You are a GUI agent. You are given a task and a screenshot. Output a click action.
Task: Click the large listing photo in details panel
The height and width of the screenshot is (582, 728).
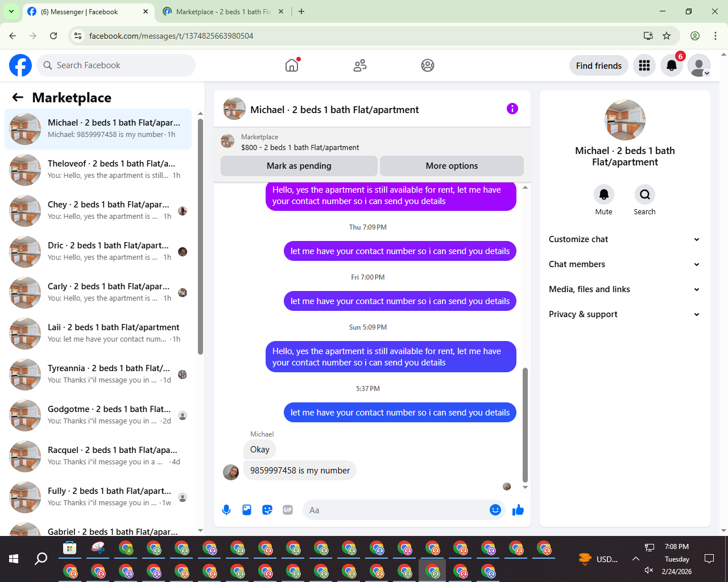click(625, 120)
